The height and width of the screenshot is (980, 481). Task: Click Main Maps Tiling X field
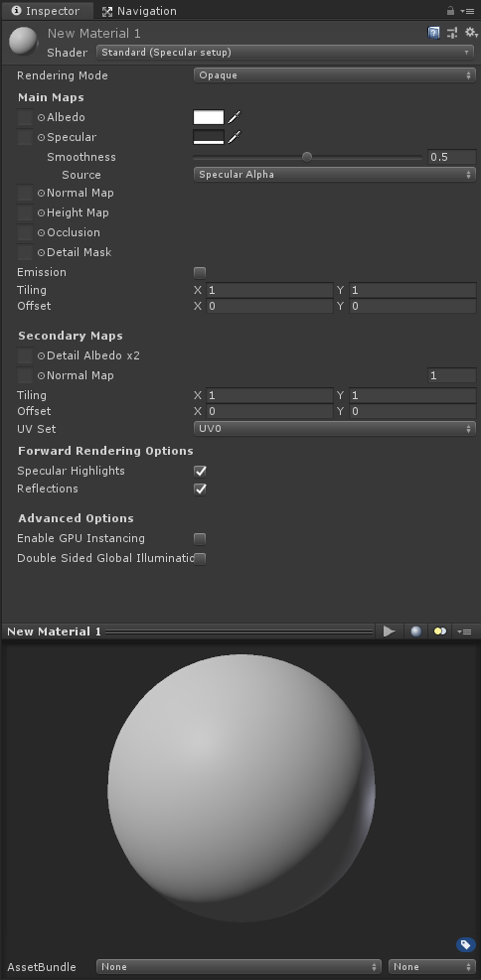point(269,290)
